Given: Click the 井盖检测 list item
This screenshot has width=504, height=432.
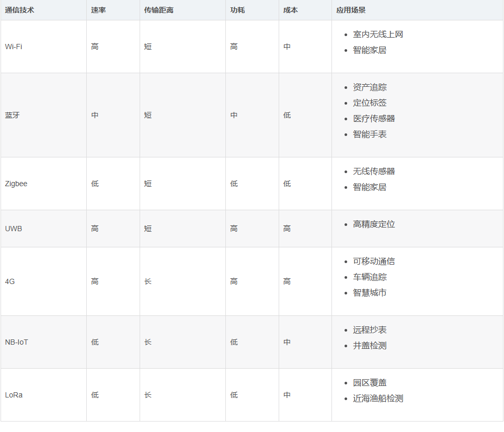Looking at the screenshot, I should coord(370,346).
